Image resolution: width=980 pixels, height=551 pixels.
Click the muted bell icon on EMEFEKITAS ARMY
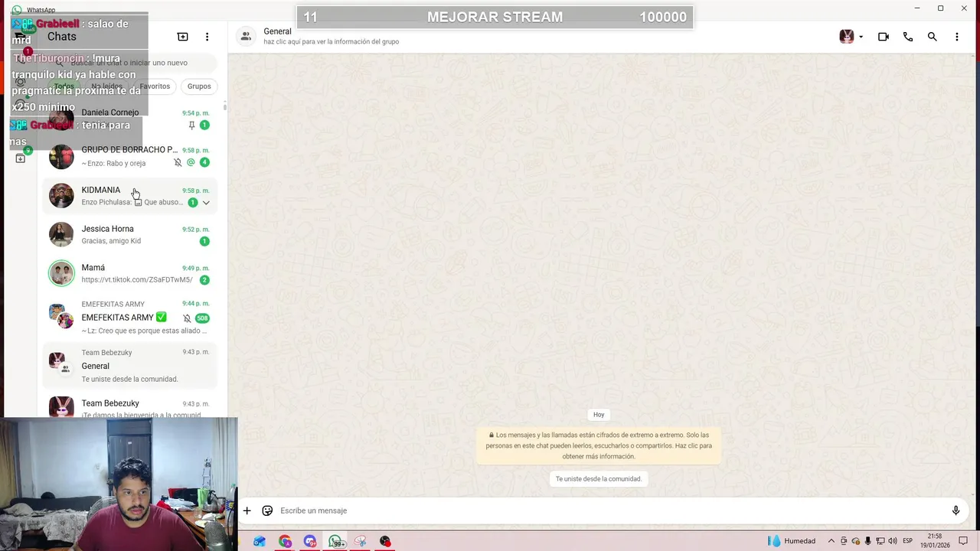coord(187,318)
